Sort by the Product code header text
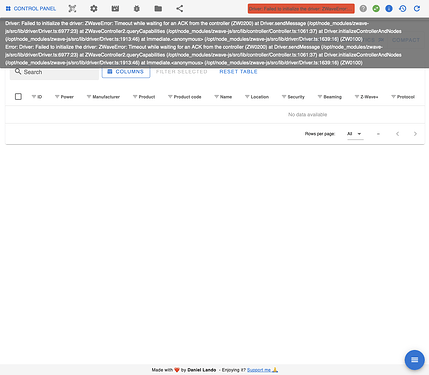The image size is (429, 375). (x=187, y=97)
